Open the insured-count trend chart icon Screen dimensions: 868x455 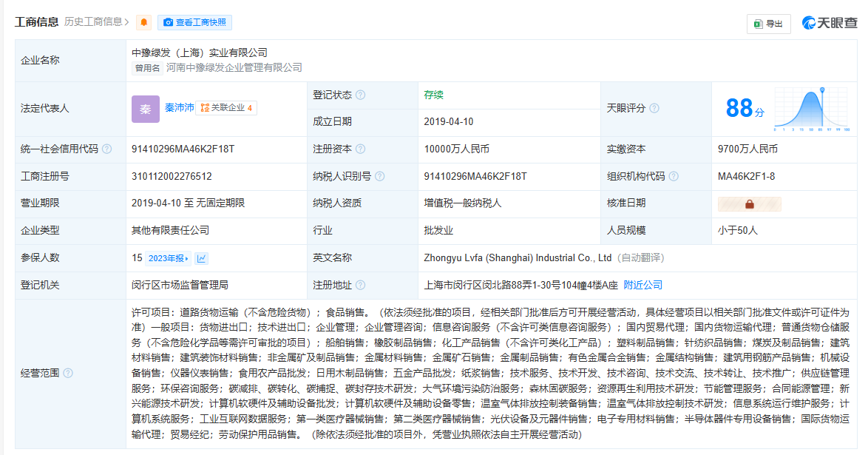pos(201,258)
